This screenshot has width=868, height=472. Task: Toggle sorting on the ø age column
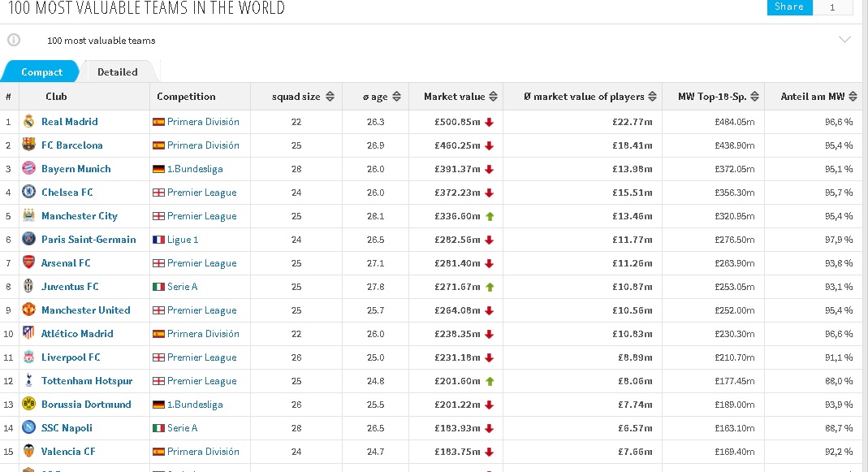(x=396, y=97)
